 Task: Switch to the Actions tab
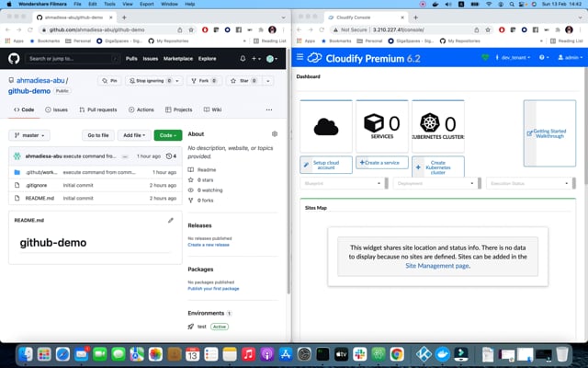(x=141, y=110)
